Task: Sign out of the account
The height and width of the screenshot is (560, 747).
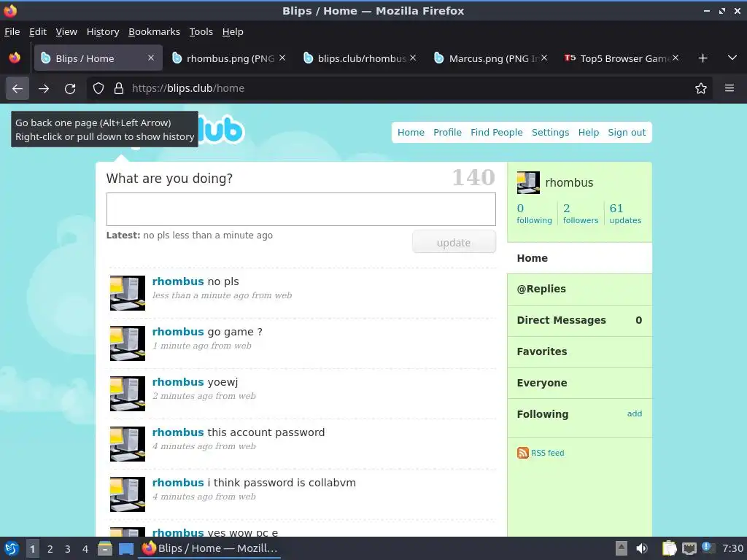Action: (627, 133)
